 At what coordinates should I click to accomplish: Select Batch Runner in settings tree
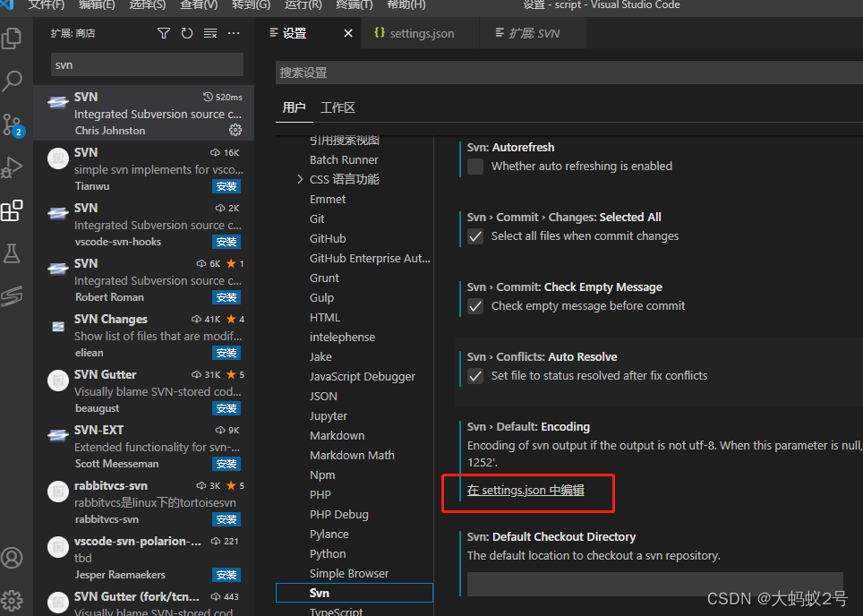coord(344,159)
